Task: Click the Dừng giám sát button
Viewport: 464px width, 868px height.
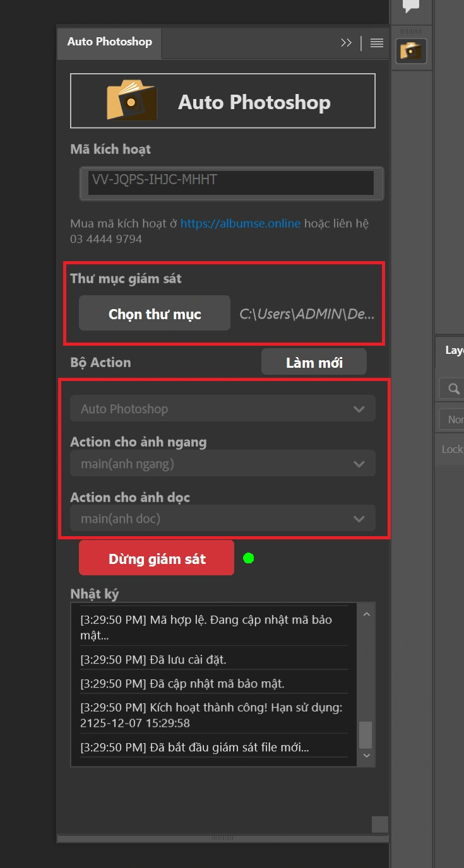Action: point(157,558)
